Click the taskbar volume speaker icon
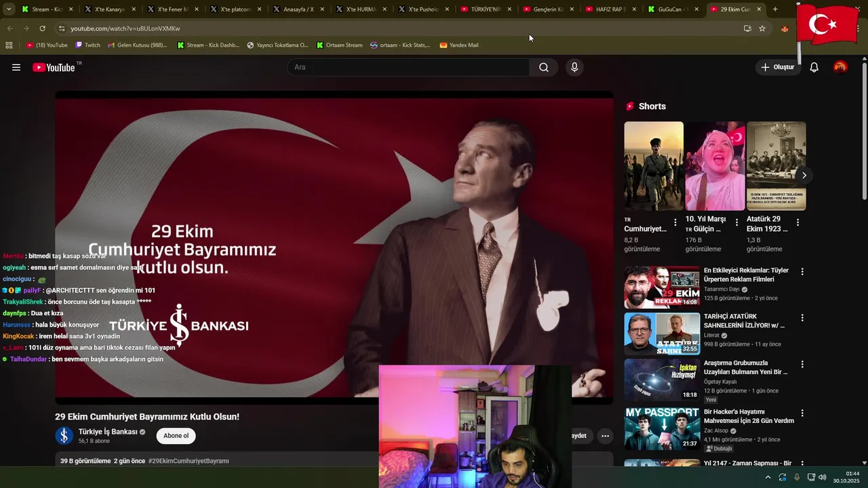 point(823,477)
